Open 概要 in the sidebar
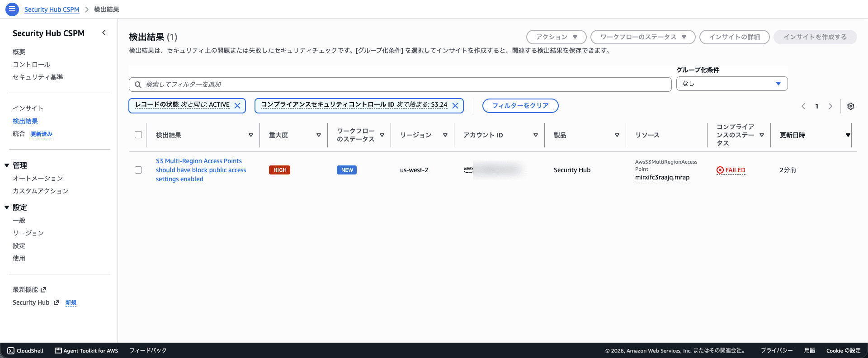The height and width of the screenshot is (358, 868). (19, 52)
